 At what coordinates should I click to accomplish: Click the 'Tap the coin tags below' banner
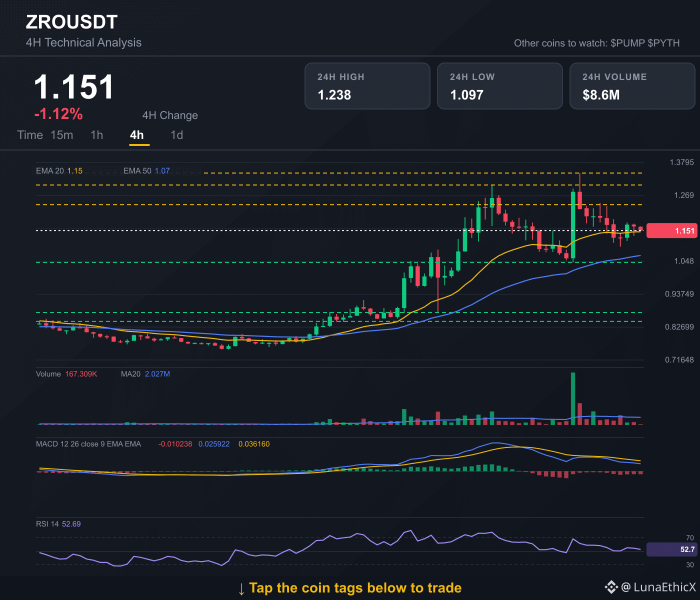click(x=349, y=588)
